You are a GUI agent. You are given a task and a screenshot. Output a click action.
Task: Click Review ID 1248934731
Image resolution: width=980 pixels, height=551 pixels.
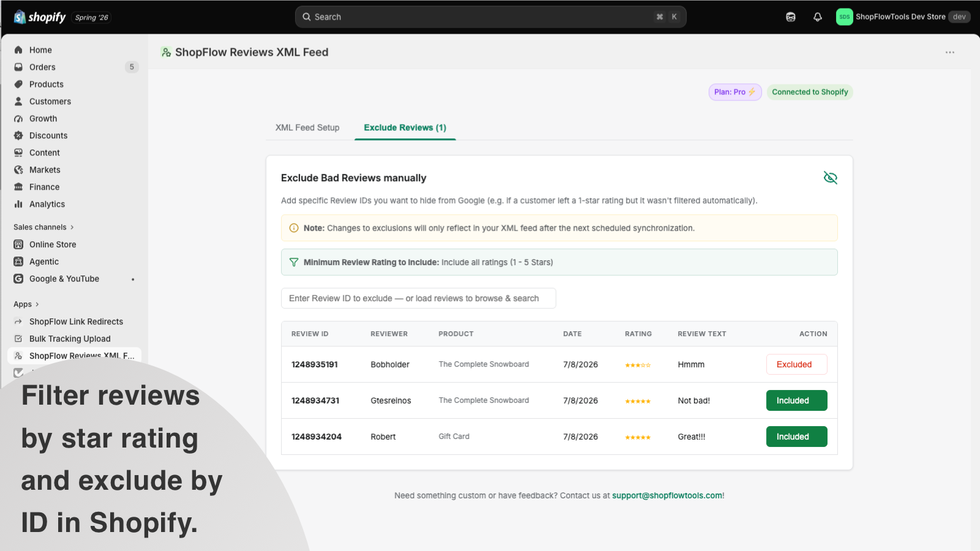(x=315, y=400)
